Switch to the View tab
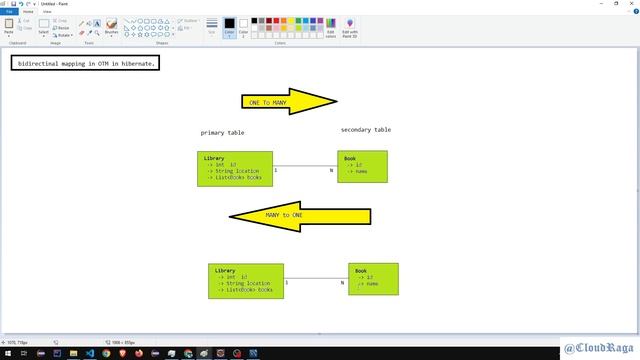Screen dimensions: 640x360 47,11
